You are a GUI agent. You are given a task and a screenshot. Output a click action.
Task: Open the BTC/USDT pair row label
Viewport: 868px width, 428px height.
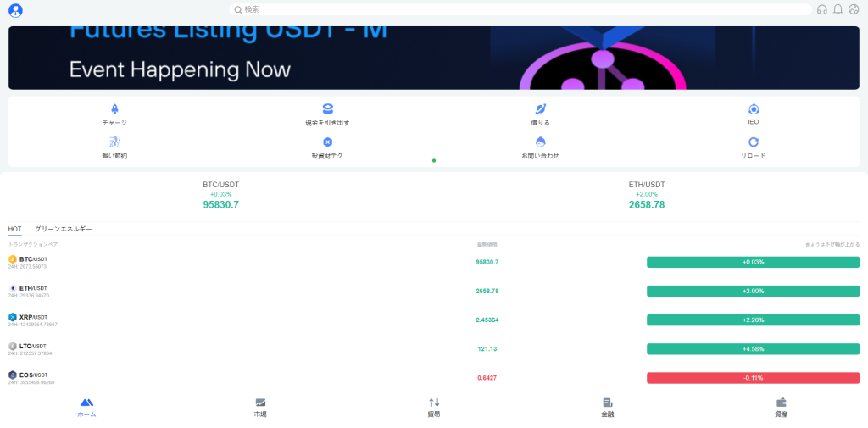(33, 259)
